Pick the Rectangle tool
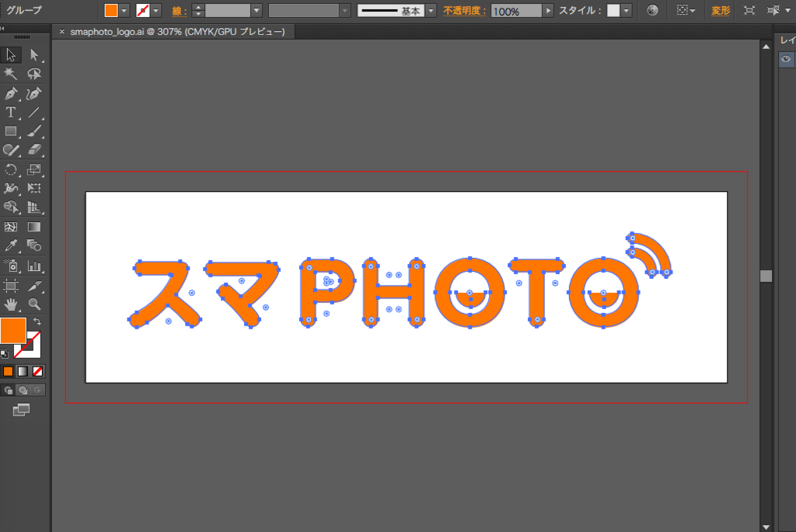The width and height of the screenshot is (796, 532). point(11,131)
